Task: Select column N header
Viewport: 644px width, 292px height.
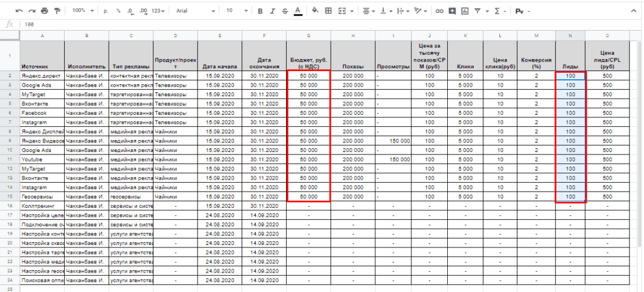Action: click(x=570, y=36)
